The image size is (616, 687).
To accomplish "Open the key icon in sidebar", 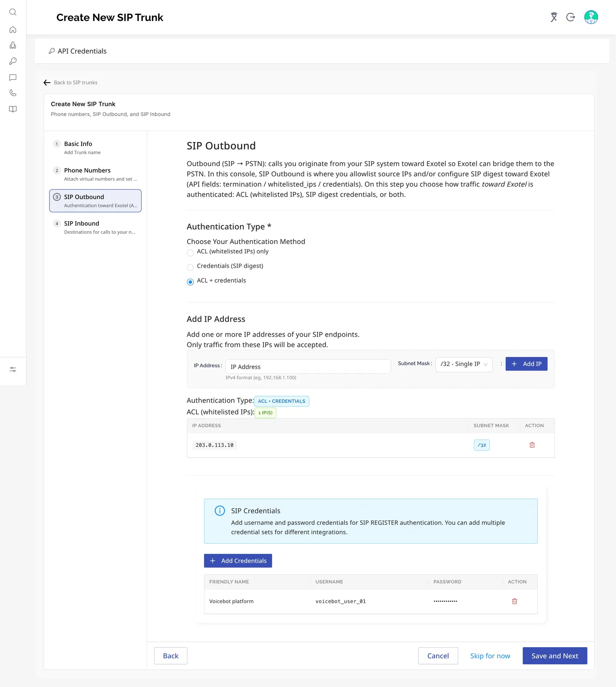I will [13, 61].
